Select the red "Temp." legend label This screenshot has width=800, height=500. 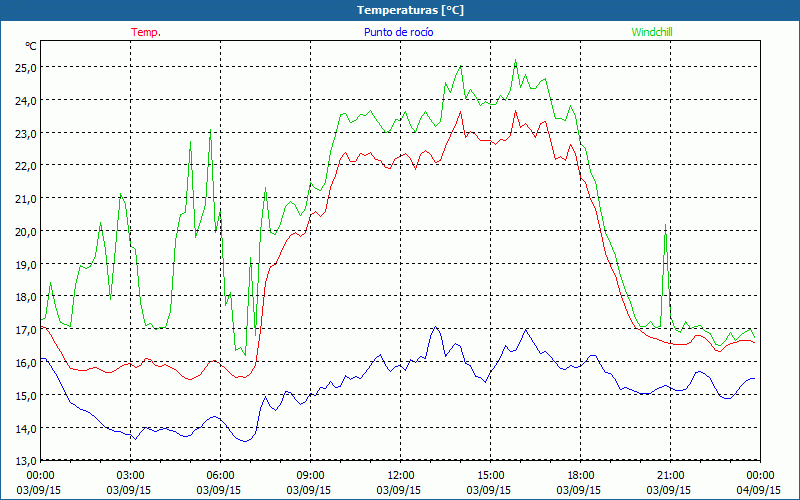(146, 32)
